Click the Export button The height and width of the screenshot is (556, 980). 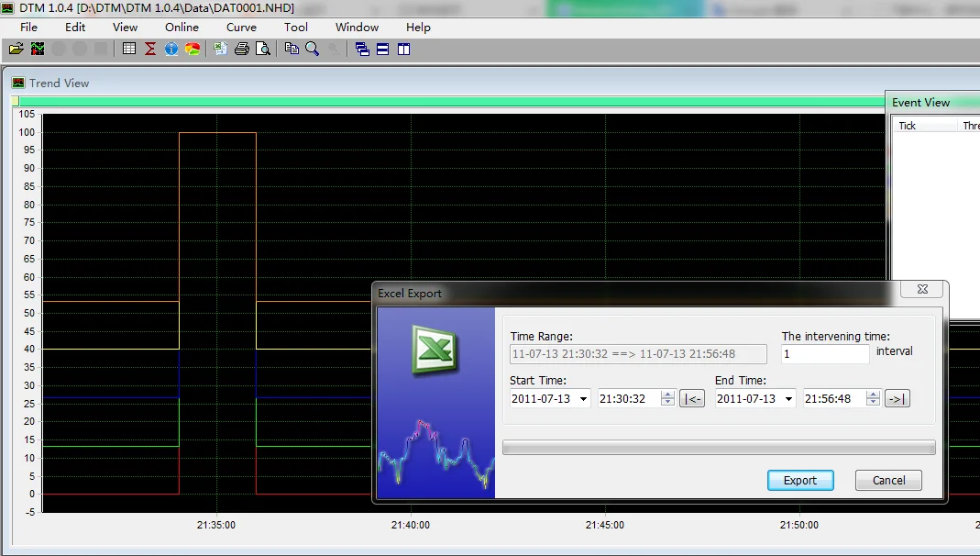click(x=800, y=481)
